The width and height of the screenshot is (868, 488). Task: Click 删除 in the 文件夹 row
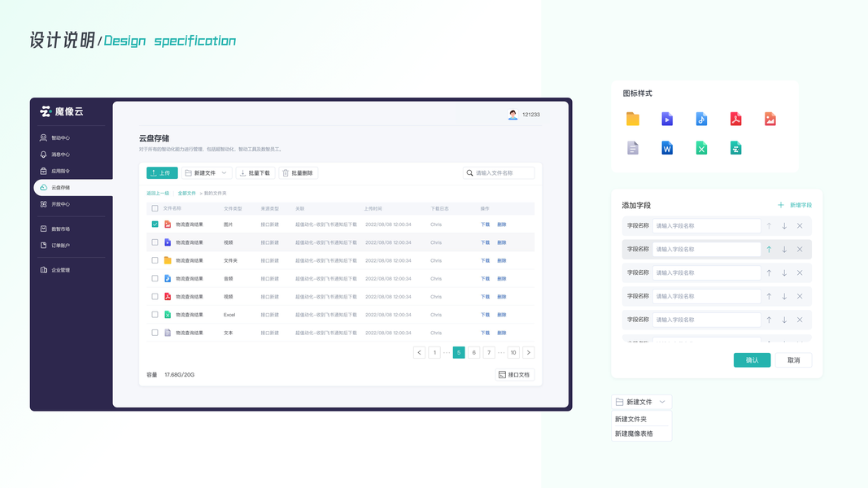click(502, 260)
